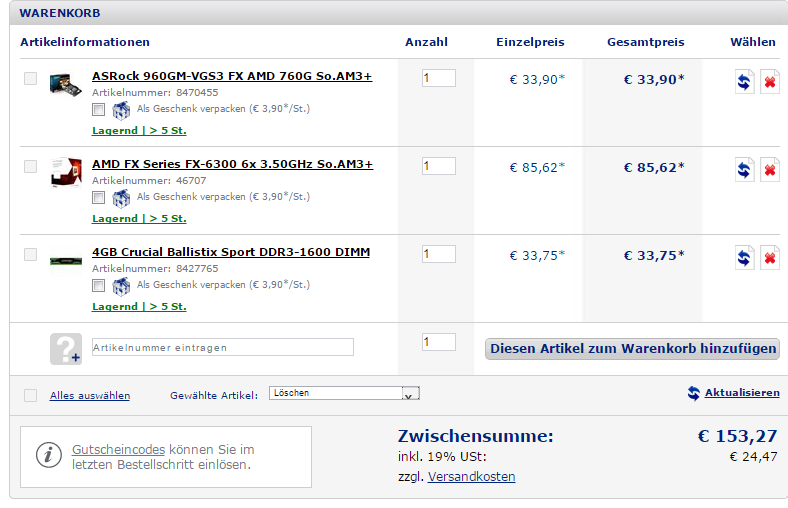Click Diesen Artikel zum Warenkorb hinzufügen button

pos(632,349)
